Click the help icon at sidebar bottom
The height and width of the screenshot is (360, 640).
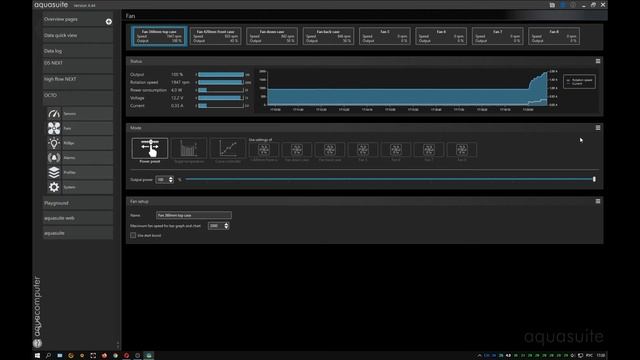pos(37,344)
